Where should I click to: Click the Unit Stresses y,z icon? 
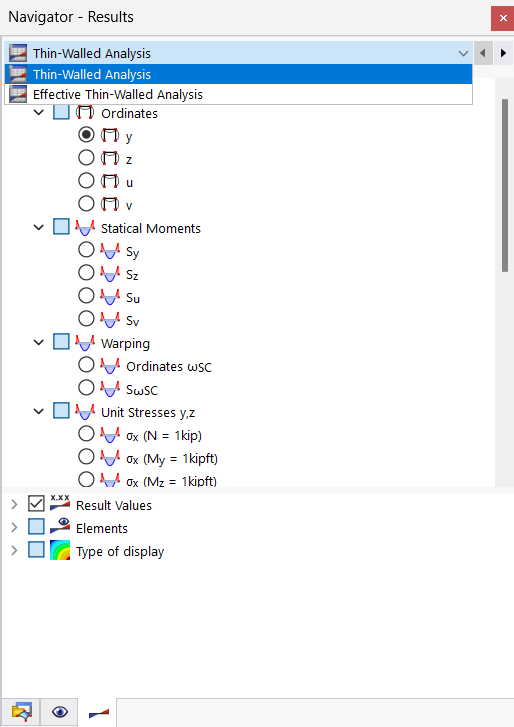[x=85, y=411]
